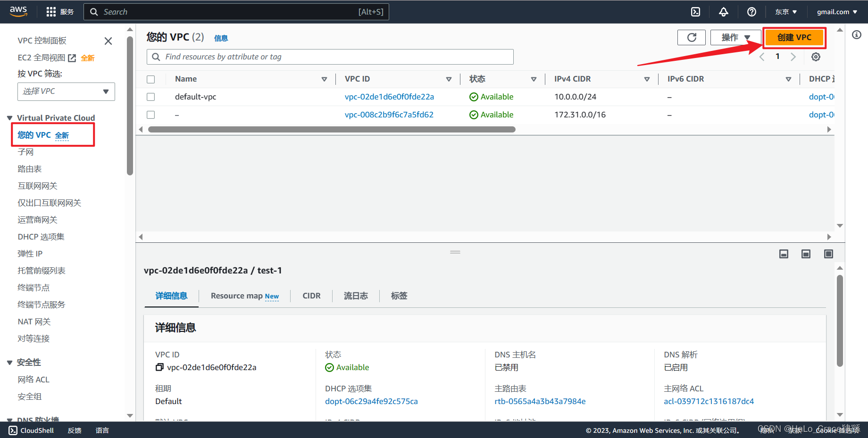The image size is (868, 438).
Task: Select the default-vpc row checkbox
Action: pos(151,97)
